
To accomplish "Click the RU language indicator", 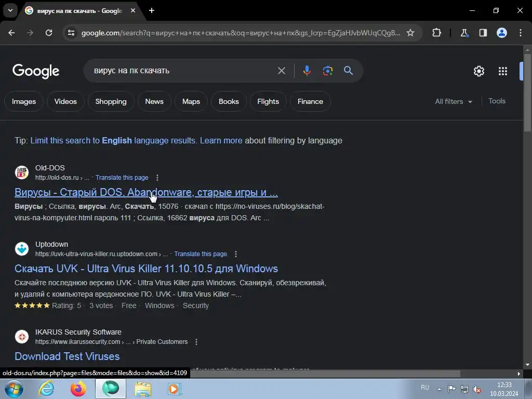I will click(x=425, y=388).
